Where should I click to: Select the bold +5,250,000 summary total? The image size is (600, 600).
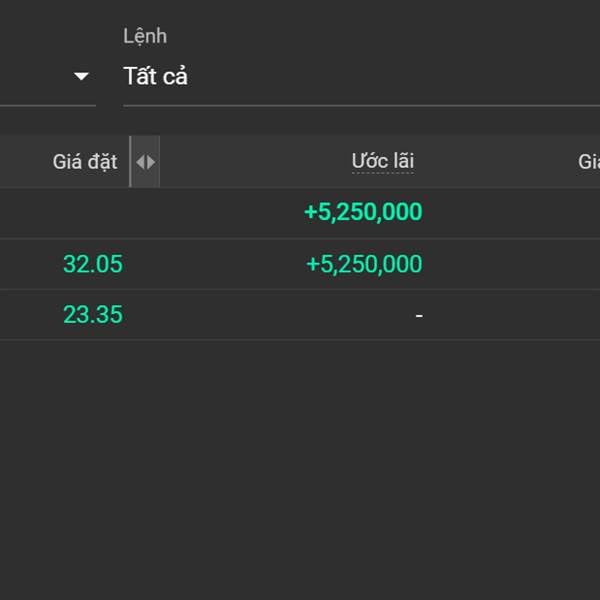tap(363, 212)
